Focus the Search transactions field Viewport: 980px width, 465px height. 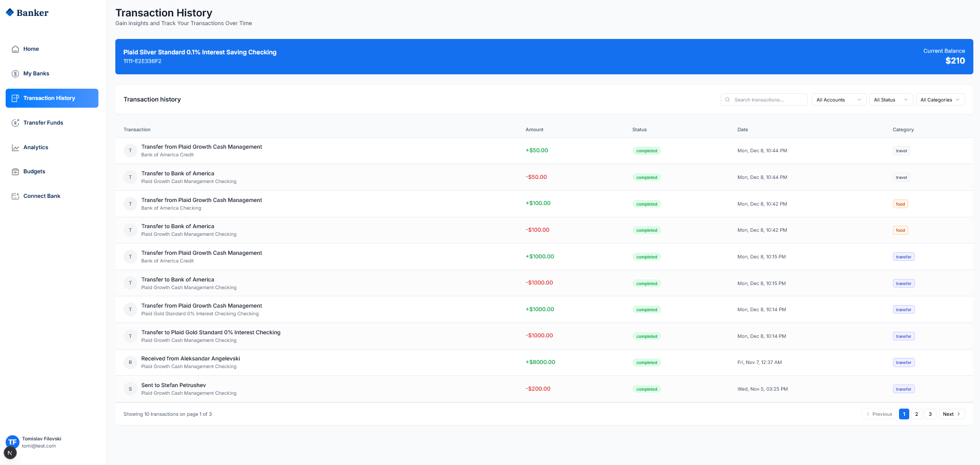[768, 100]
